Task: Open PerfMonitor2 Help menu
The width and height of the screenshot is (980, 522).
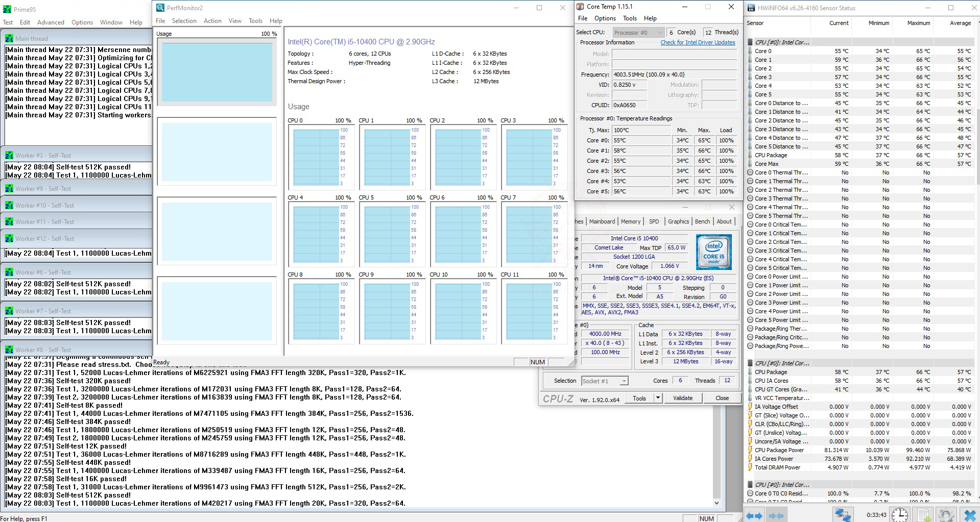Action: (276, 21)
